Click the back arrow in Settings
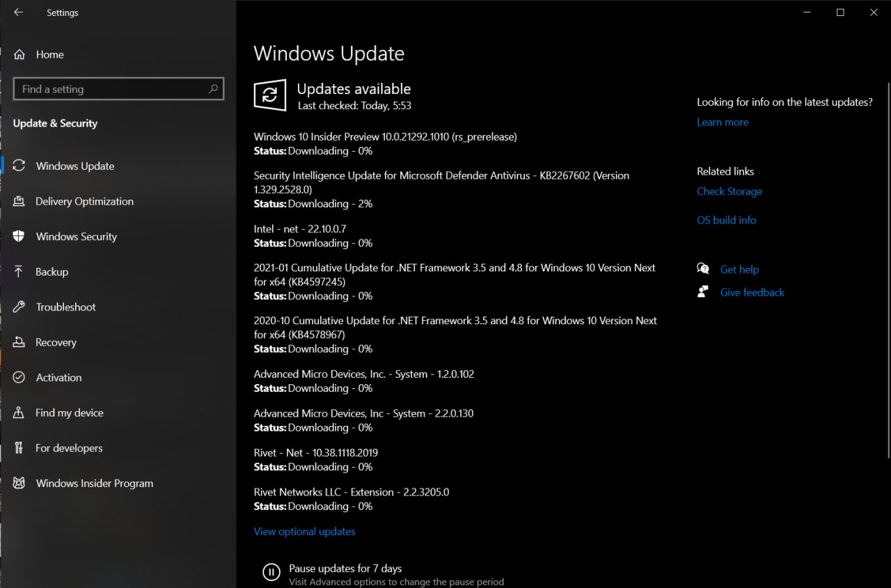 tap(18, 13)
